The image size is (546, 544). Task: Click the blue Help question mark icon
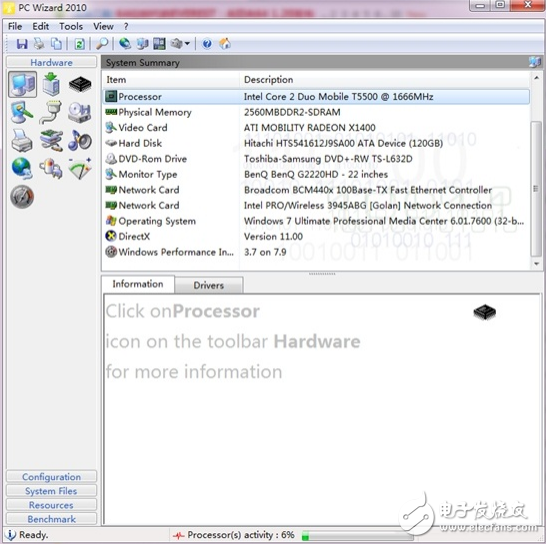tap(207, 44)
